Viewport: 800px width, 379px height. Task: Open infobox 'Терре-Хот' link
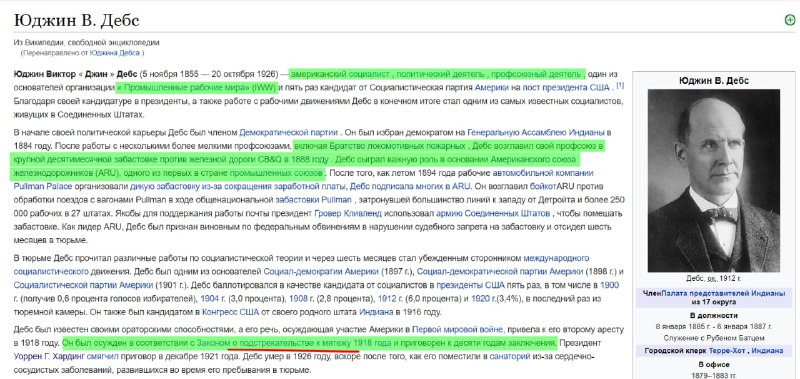point(728,351)
